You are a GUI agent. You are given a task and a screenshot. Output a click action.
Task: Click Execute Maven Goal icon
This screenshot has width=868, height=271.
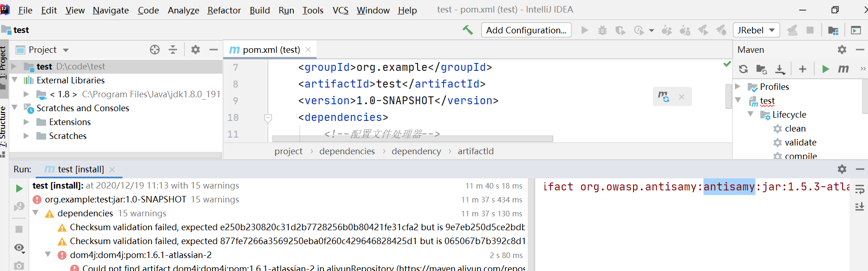point(843,69)
